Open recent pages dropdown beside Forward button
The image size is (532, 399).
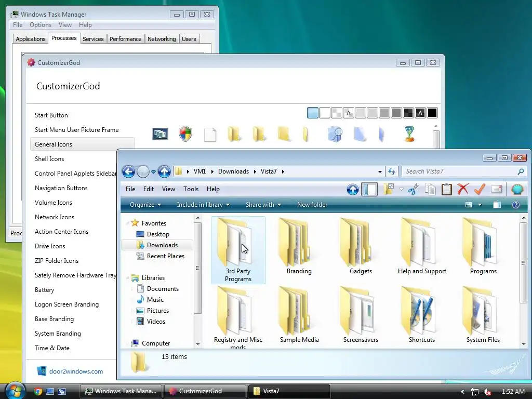click(x=153, y=172)
